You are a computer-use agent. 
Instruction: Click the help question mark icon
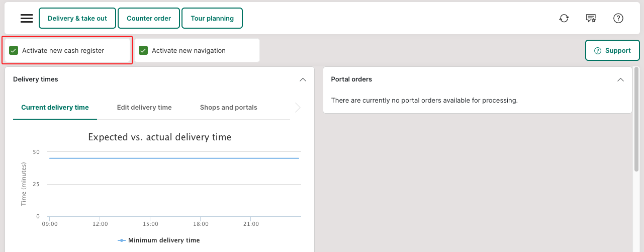pos(618,18)
